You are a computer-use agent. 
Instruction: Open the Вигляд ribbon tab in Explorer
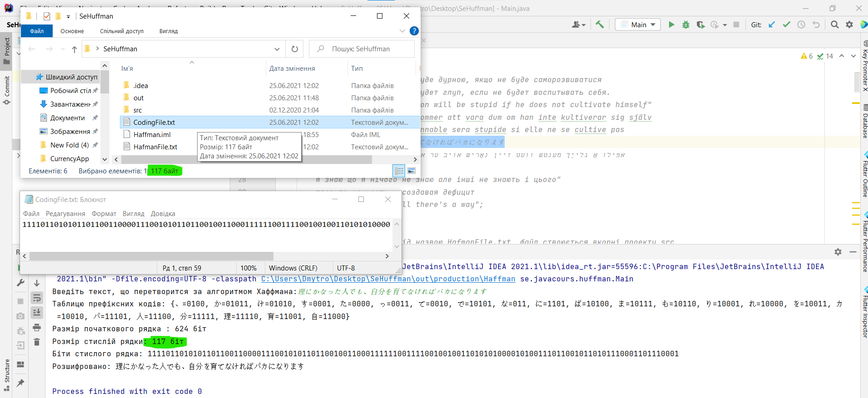[x=169, y=31]
